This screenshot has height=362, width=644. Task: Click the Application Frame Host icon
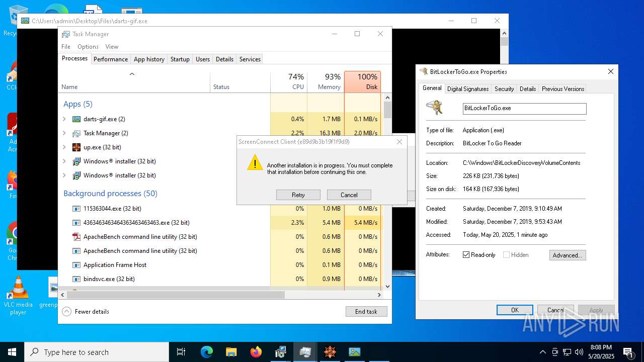(76, 265)
